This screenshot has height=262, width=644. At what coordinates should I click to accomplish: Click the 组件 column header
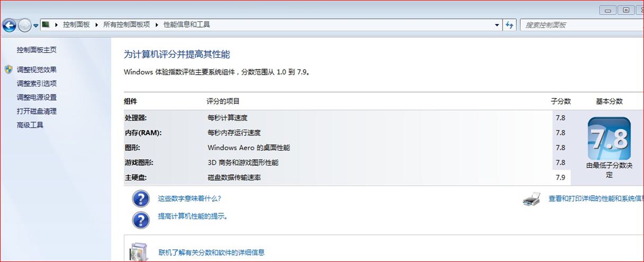pyautogui.click(x=130, y=101)
